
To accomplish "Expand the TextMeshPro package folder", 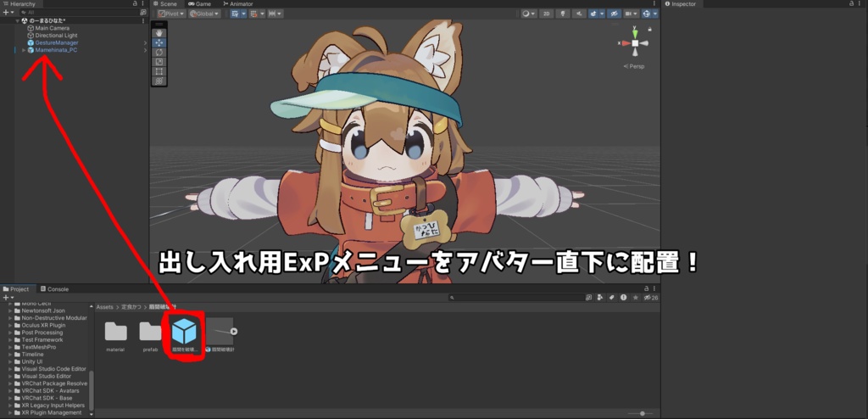I will pos(10,347).
